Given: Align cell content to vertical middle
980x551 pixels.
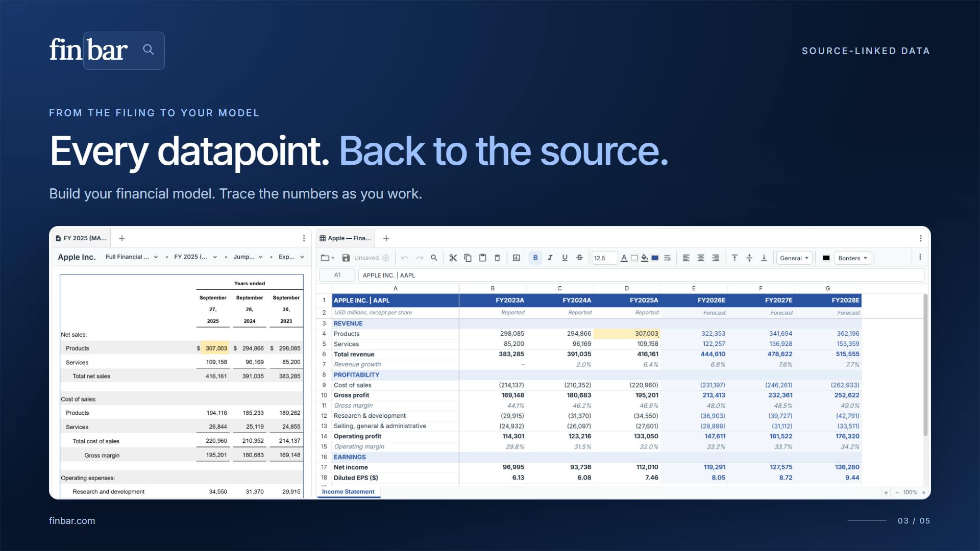Looking at the screenshot, I should click(749, 258).
